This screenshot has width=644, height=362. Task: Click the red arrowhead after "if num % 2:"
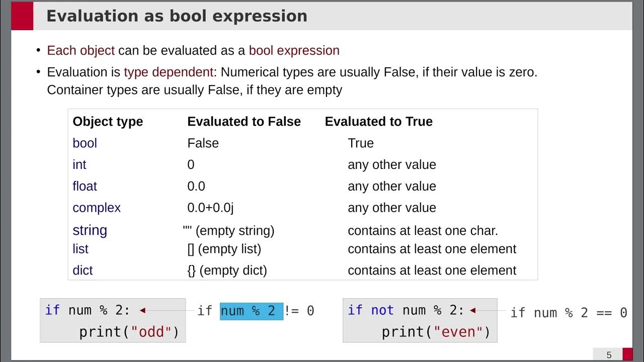tap(142, 311)
